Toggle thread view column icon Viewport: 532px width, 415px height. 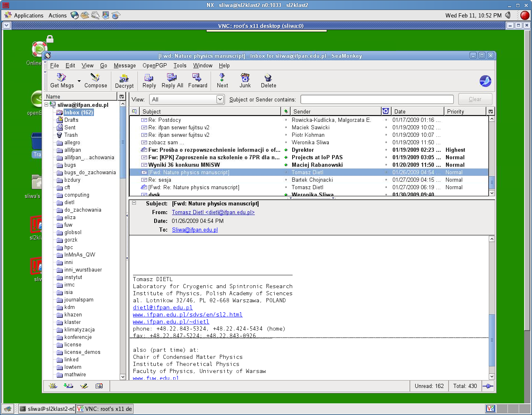[x=134, y=111]
